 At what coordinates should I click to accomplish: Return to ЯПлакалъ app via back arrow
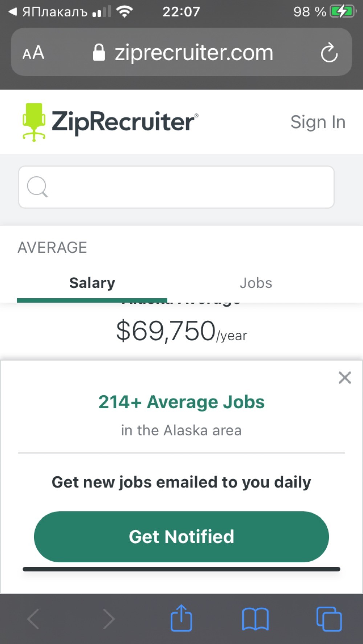coord(12,12)
